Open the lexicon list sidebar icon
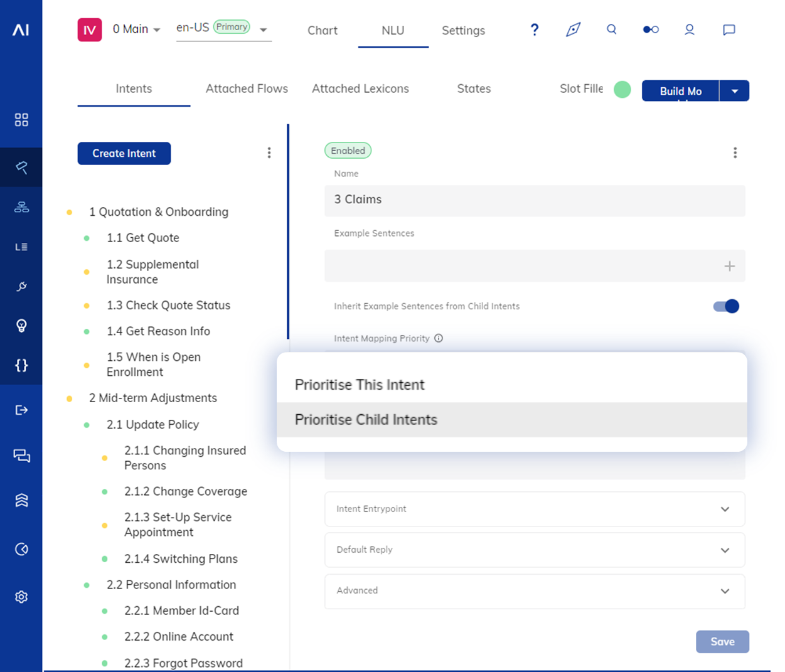 click(21, 247)
